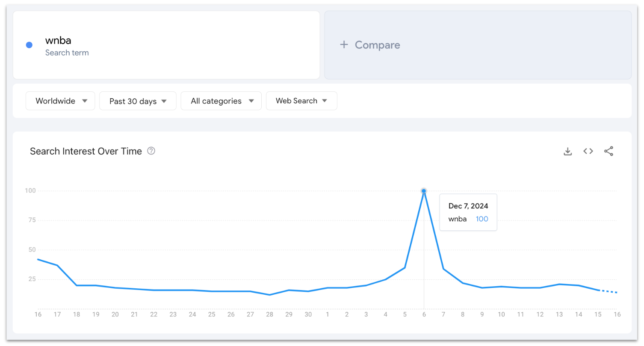Click the plus icon in Compare box
The width and height of the screenshot is (644, 346).
[x=344, y=45]
